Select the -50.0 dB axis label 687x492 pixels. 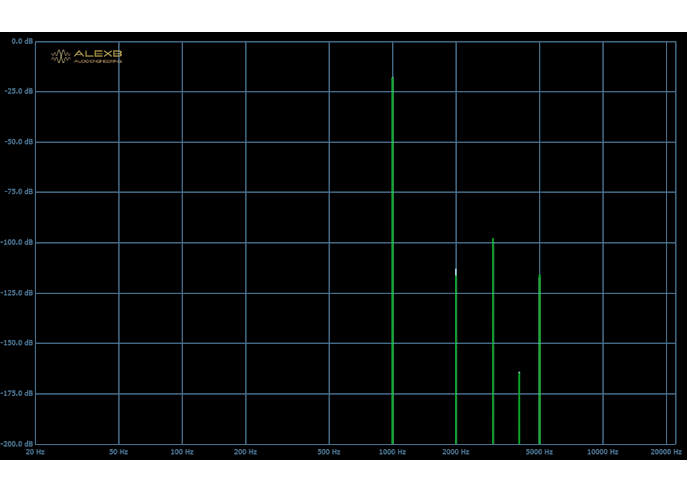tap(19, 142)
